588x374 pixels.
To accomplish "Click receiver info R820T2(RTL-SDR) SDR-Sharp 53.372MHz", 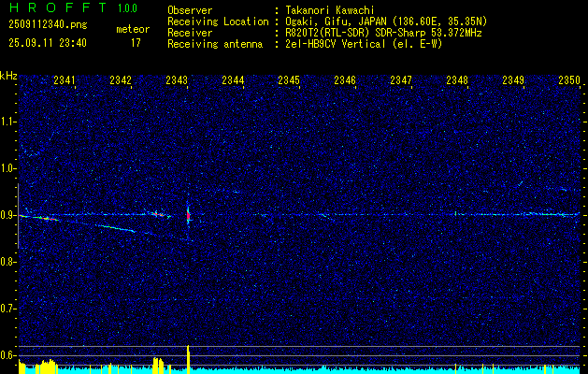I will coord(383,33).
